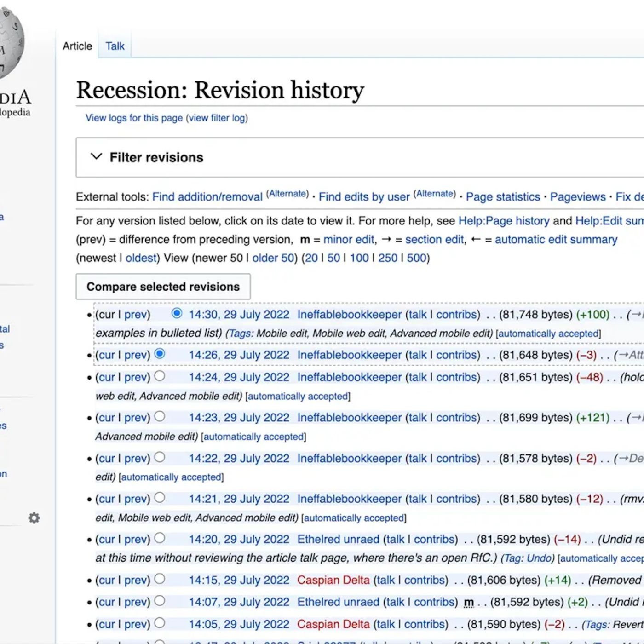
Task: Click automatically accepted on 14:23 row
Action: 253,437
